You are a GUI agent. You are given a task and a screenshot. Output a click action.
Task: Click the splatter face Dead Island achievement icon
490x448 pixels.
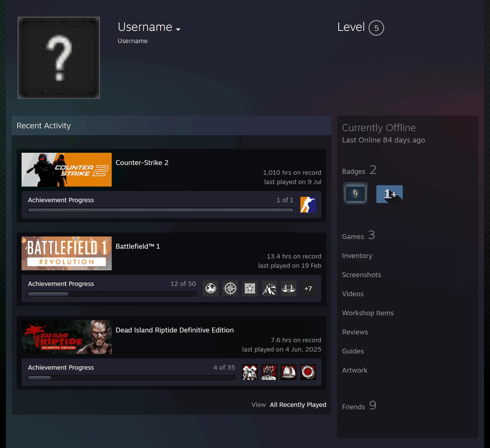coord(269,372)
